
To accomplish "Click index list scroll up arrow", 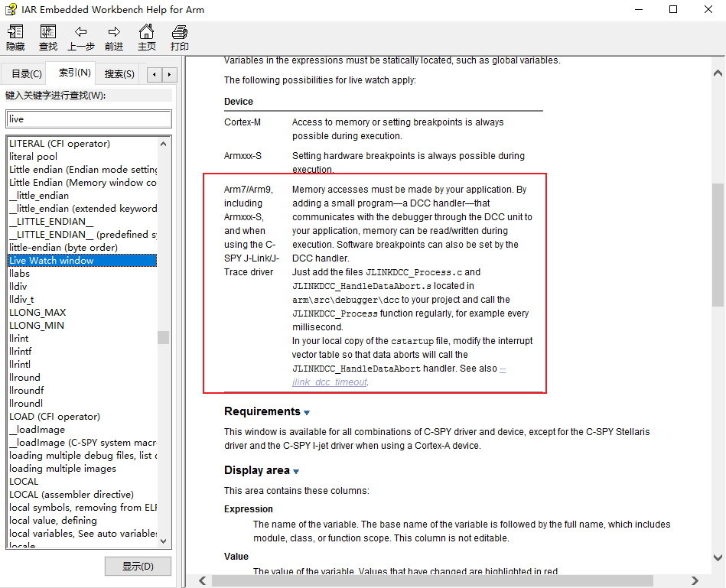I will 164,144.
